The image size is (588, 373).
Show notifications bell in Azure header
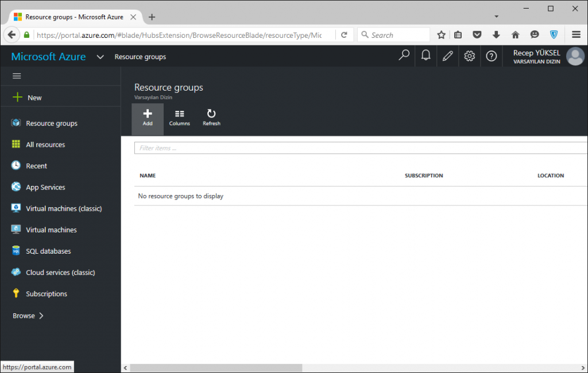click(x=425, y=56)
